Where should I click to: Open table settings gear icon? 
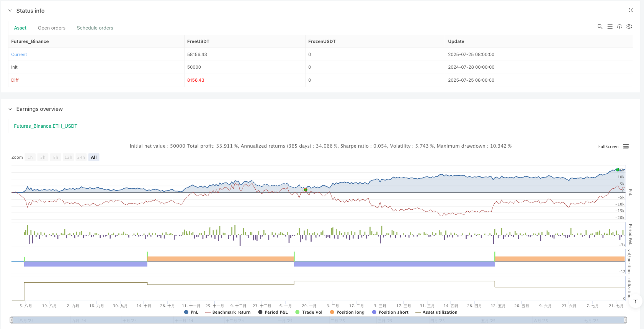(x=629, y=26)
